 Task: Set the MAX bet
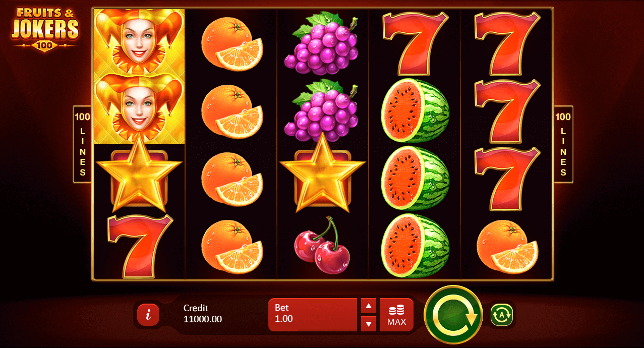[x=396, y=315]
